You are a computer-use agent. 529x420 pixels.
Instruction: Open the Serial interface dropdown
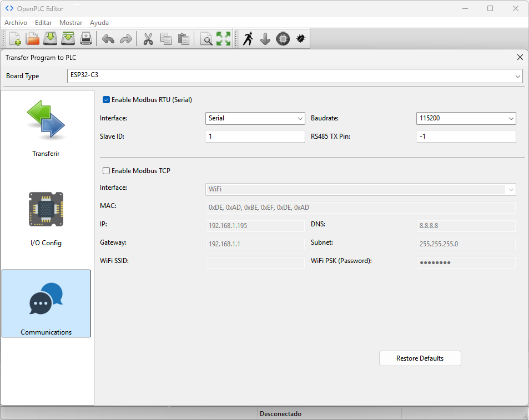[x=255, y=118]
